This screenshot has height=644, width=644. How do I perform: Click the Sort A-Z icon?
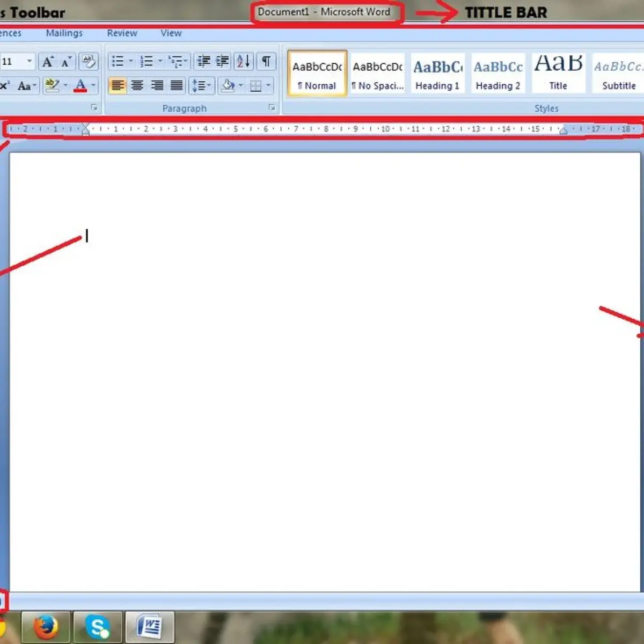coord(243,61)
